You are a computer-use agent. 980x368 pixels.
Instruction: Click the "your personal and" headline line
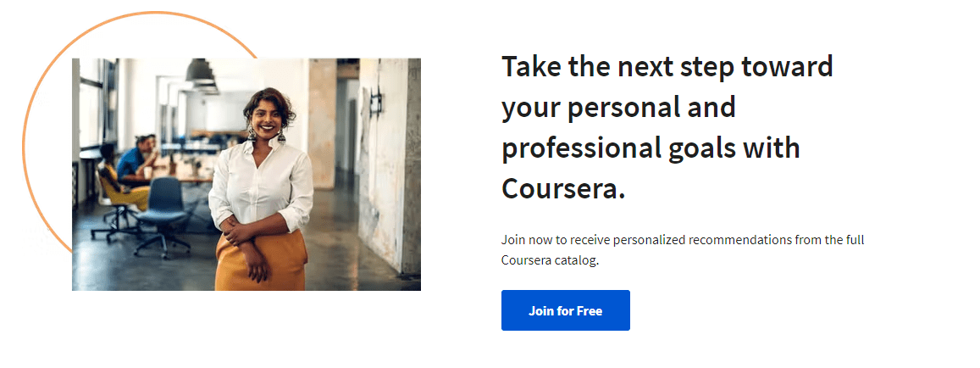click(x=617, y=108)
